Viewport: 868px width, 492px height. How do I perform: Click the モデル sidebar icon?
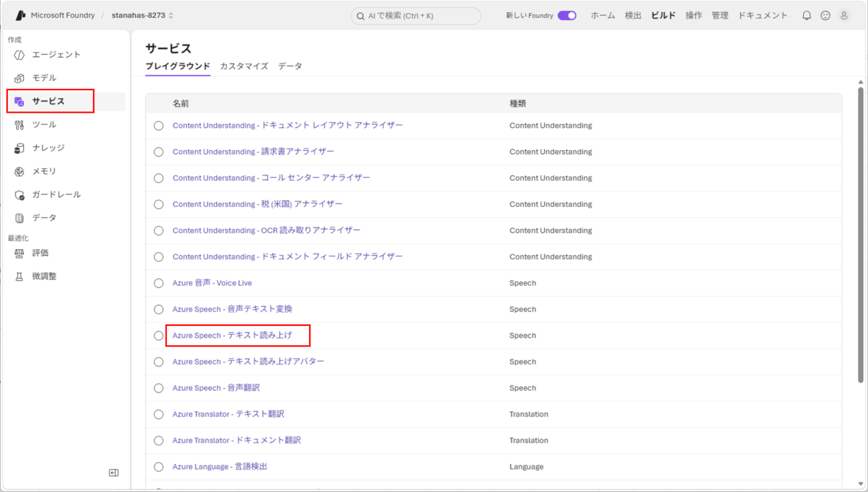coord(19,78)
